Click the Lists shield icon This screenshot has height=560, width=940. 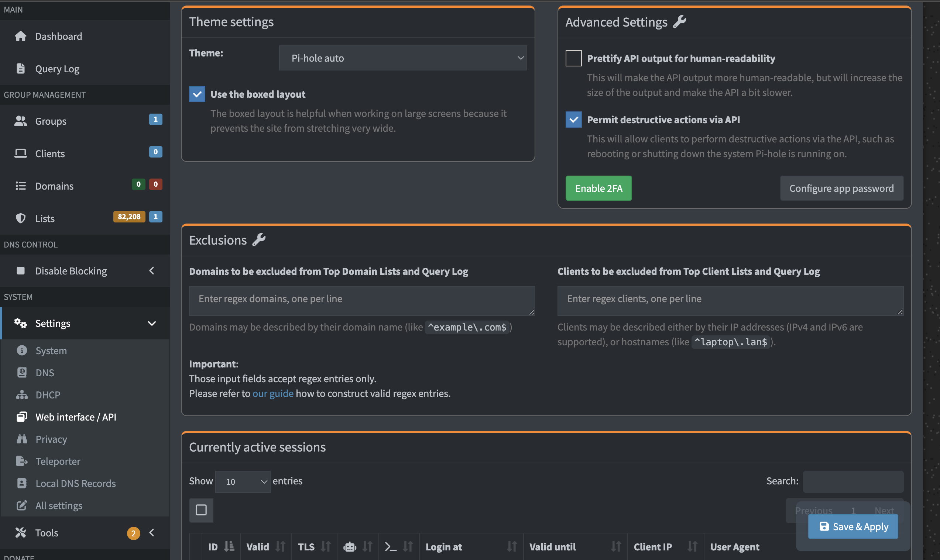[x=21, y=218]
